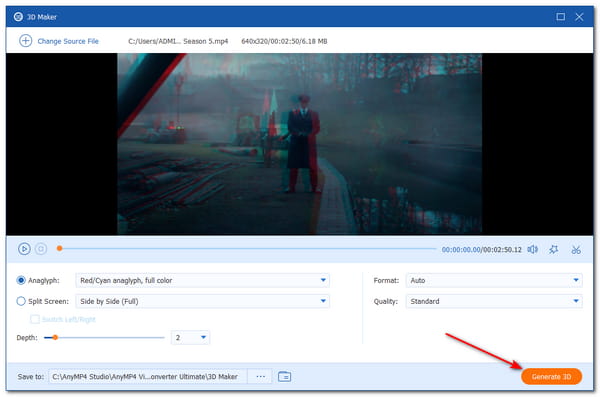Click the Depth slider handle

pos(55,337)
